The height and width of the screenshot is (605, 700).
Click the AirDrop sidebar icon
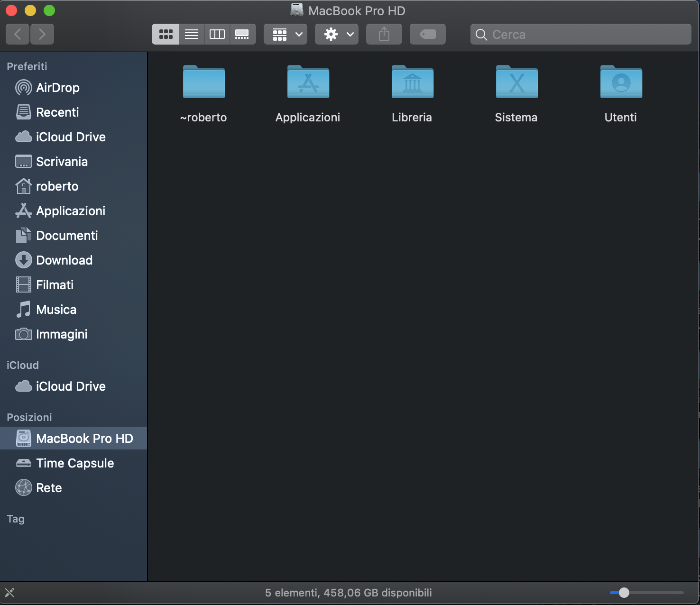point(24,88)
